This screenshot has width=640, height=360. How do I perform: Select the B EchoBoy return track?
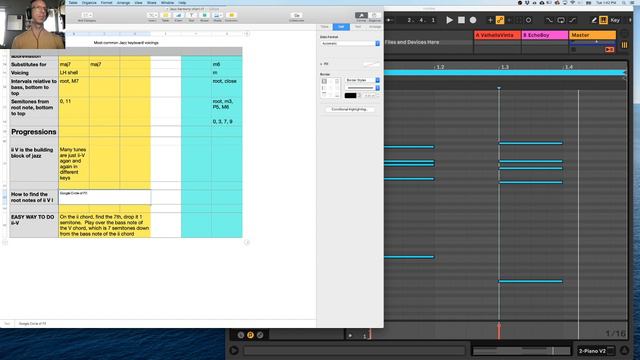pos(545,35)
